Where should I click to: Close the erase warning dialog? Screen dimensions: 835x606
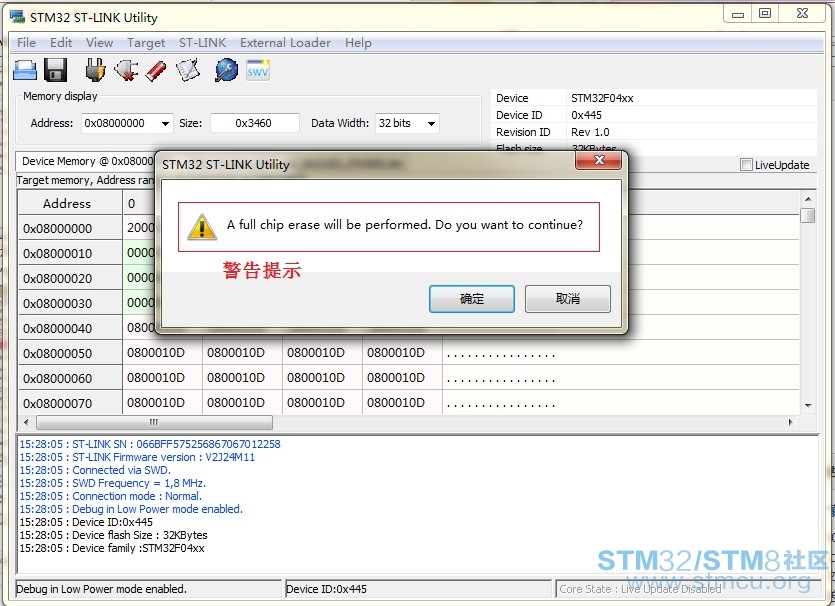coord(599,160)
